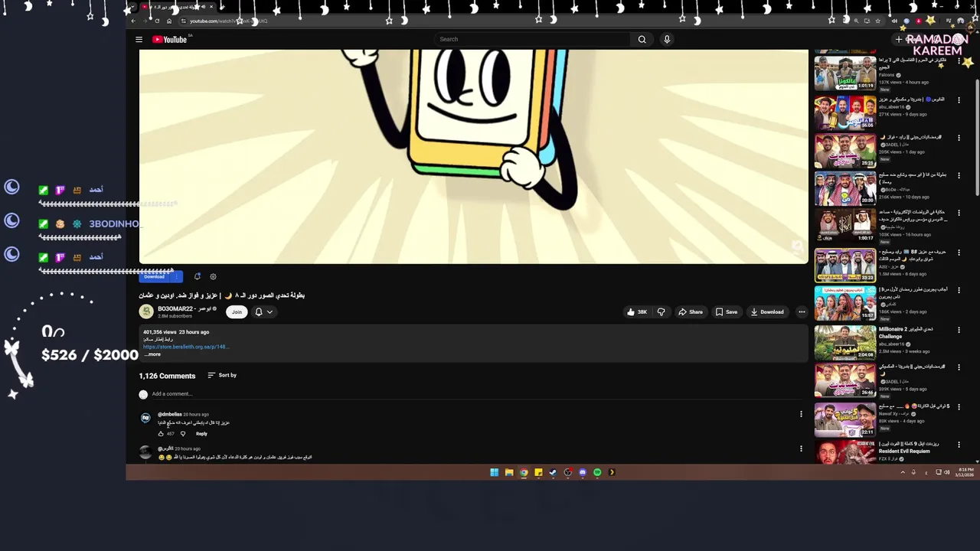Save the video to a playlist
Screen dimensions: 980x551
click(727, 311)
